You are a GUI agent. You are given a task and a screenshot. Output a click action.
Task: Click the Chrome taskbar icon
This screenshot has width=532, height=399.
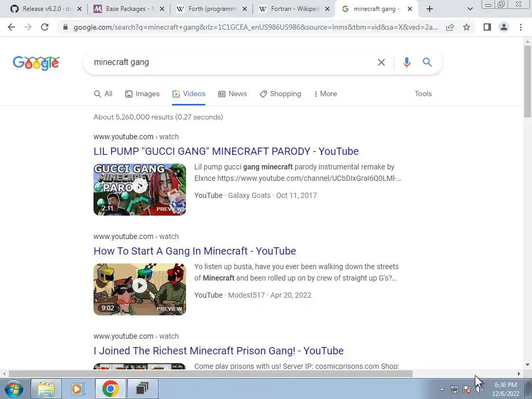(110, 389)
